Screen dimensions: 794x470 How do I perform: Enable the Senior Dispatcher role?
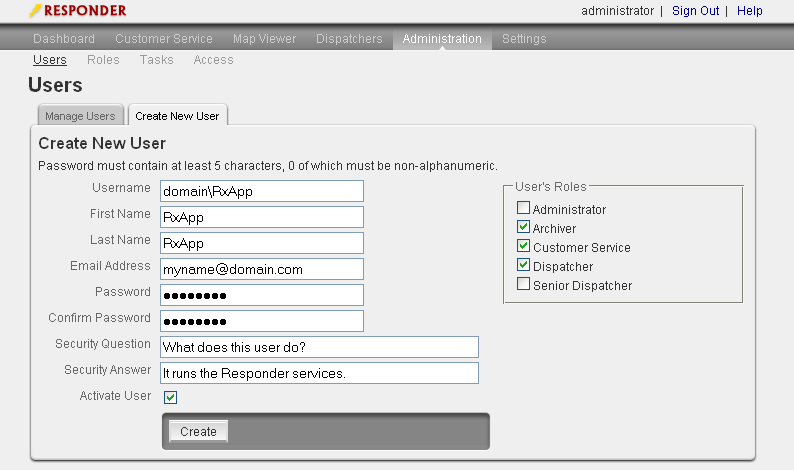(x=523, y=285)
